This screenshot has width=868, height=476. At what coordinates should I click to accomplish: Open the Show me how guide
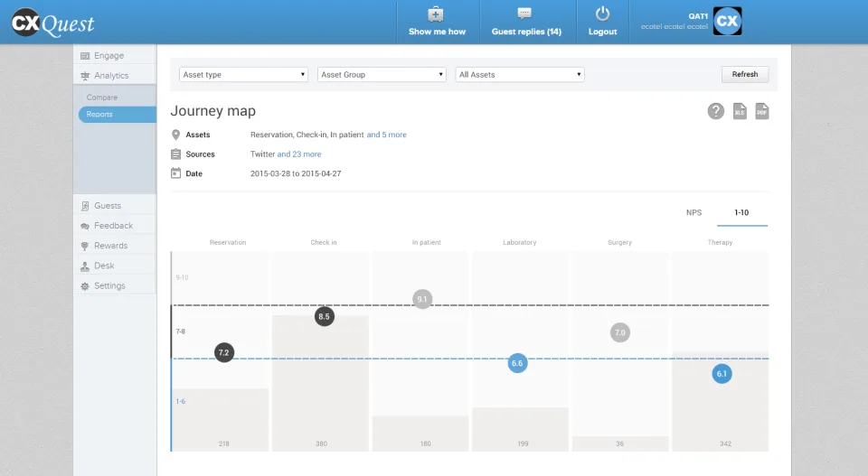437,22
